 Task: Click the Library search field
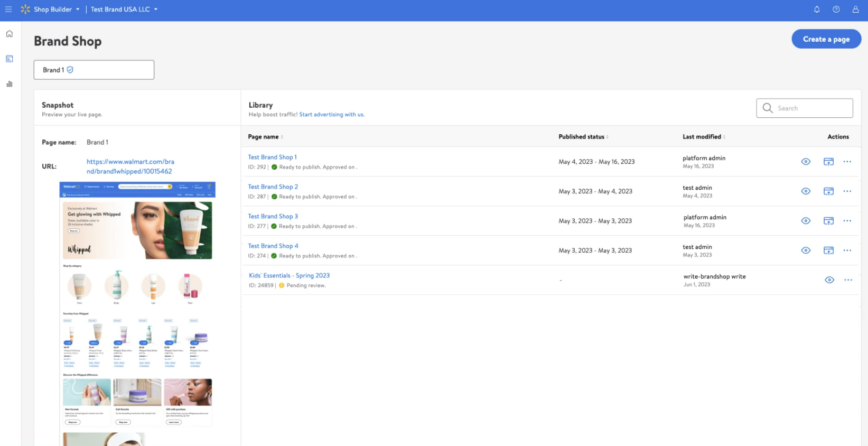coord(811,108)
